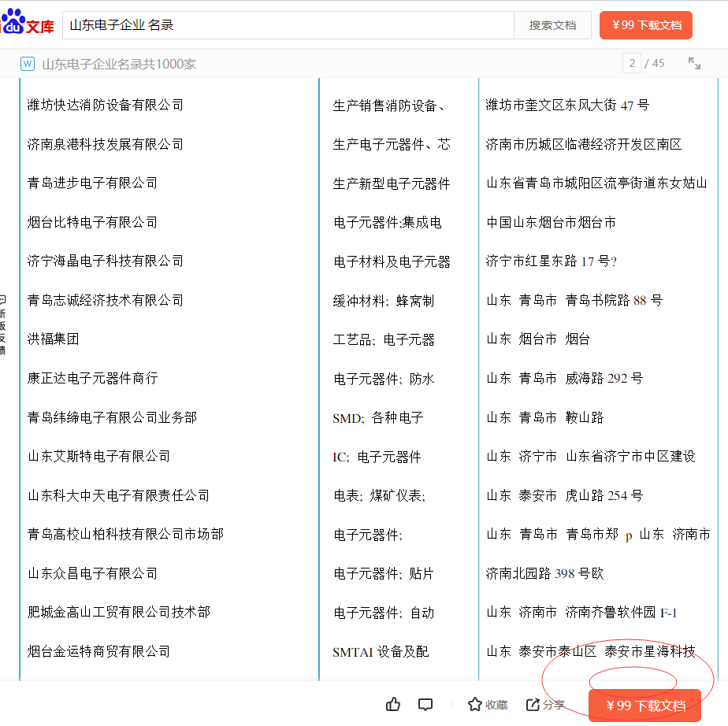Screen dimensions: 728x726
Task: Click 电子元器件;集成电 product cell
Action: 387,223
